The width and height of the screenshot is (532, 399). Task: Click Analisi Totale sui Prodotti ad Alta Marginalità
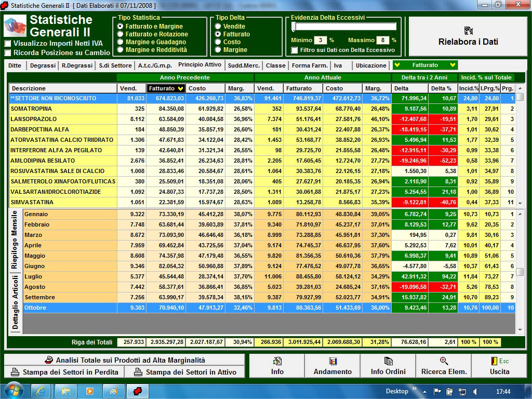[125, 360]
